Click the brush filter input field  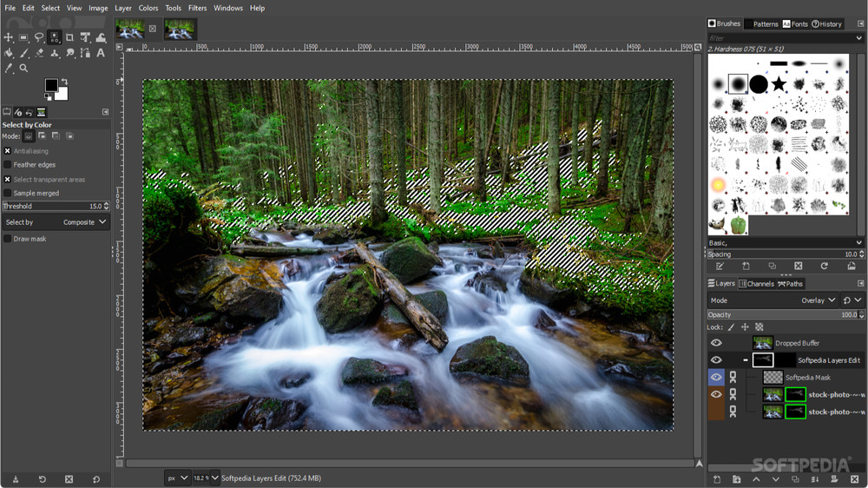point(780,38)
